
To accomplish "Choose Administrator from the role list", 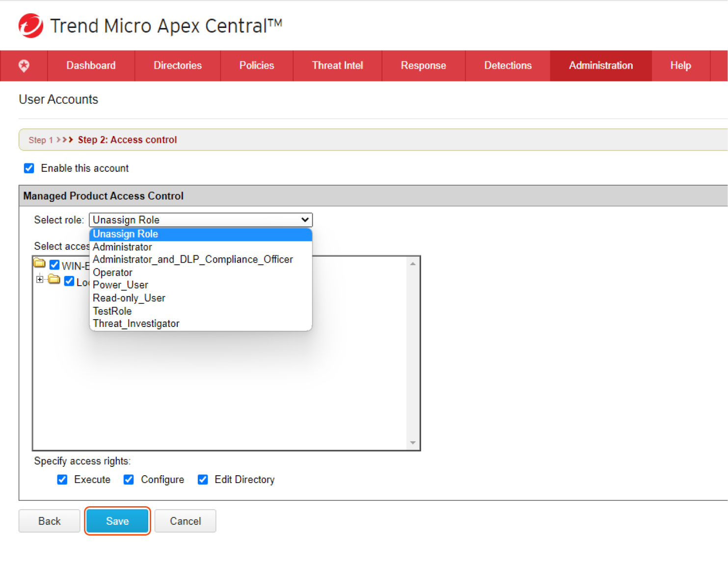I will (x=122, y=247).
